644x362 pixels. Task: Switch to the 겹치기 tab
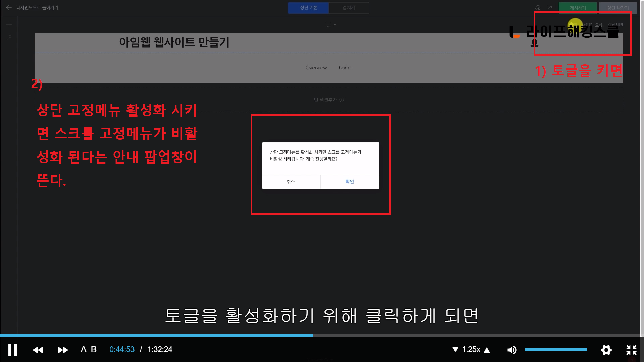(x=348, y=8)
